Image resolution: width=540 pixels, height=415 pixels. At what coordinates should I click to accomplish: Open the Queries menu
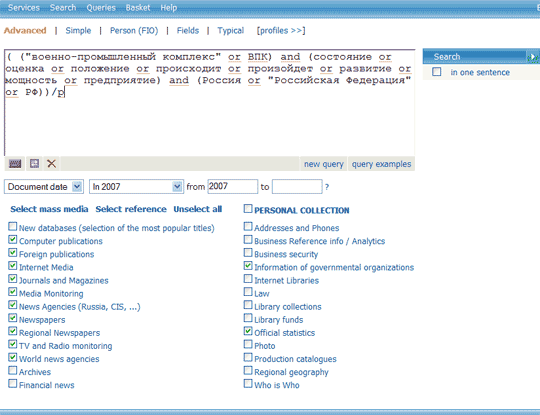[x=101, y=8]
